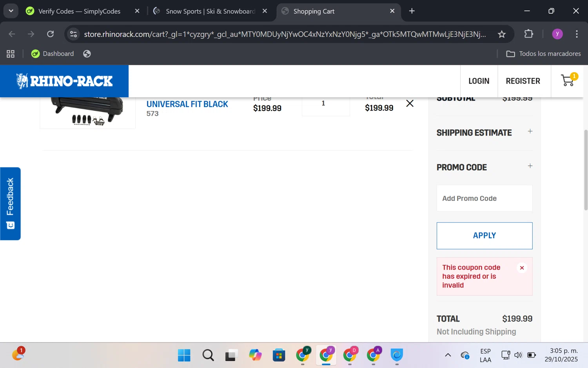Apply the promo code

pyautogui.click(x=485, y=235)
